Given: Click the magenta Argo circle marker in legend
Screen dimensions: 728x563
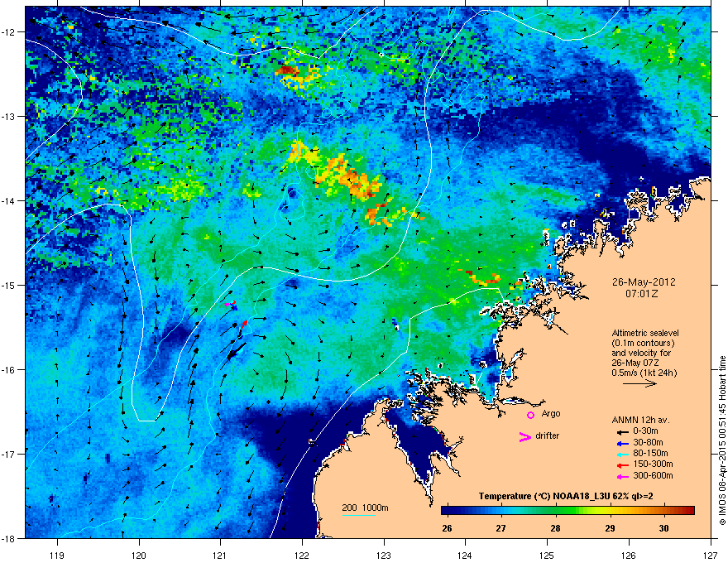Looking at the screenshot, I should [x=530, y=415].
